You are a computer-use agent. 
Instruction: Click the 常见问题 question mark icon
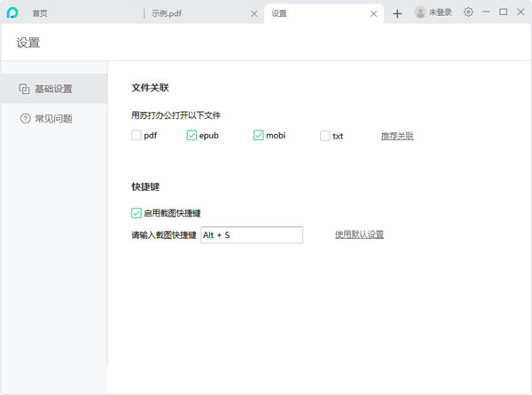[26, 119]
